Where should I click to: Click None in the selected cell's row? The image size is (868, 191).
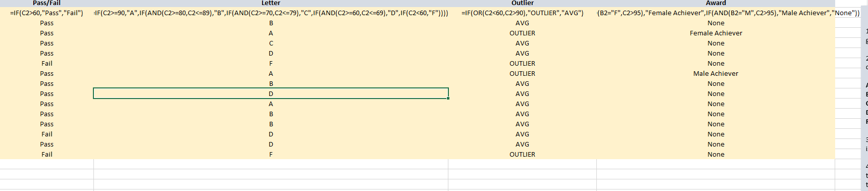coord(716,93)
